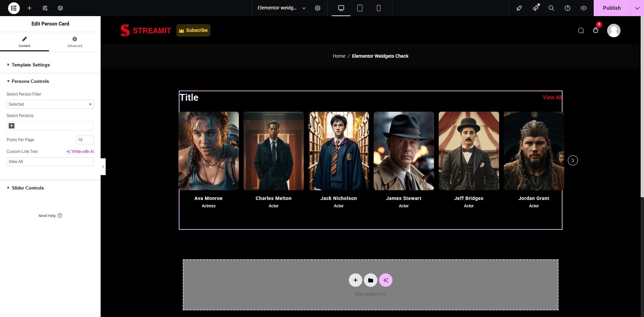Open Site Settings sliders icon

tap(45, 8)
